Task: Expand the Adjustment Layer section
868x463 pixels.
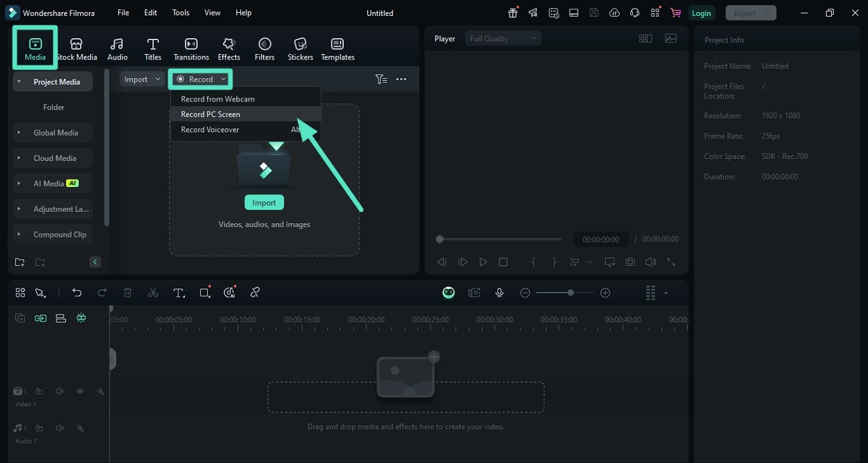Action: tap(19, 209)
